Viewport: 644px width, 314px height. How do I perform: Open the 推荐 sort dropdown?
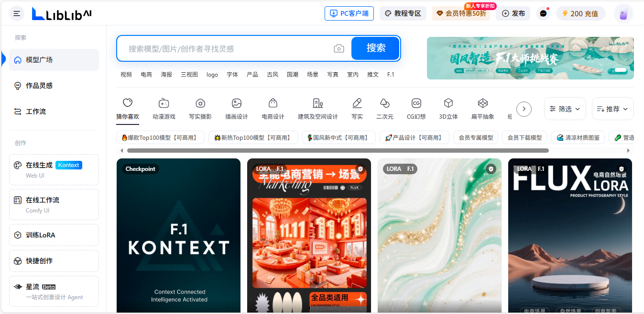[613, 109]
